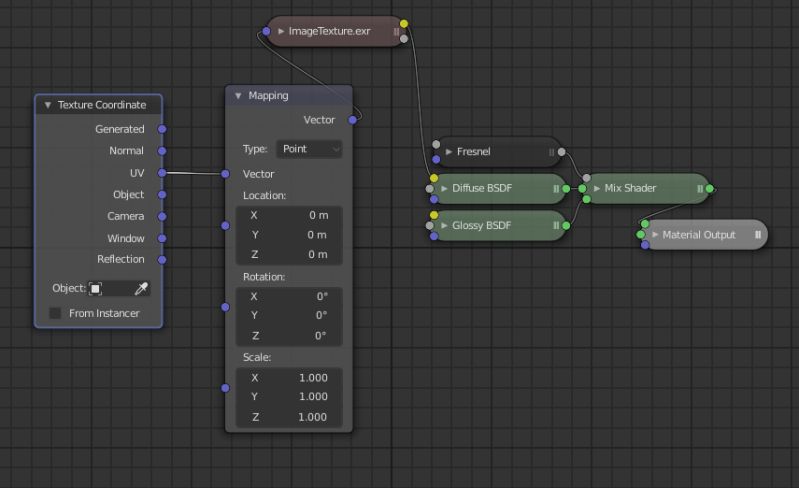This screenshot has width=799, height=488.
Task: Click the Diffuse BSDF yellow color socket
Action: [x=434, y=178]
